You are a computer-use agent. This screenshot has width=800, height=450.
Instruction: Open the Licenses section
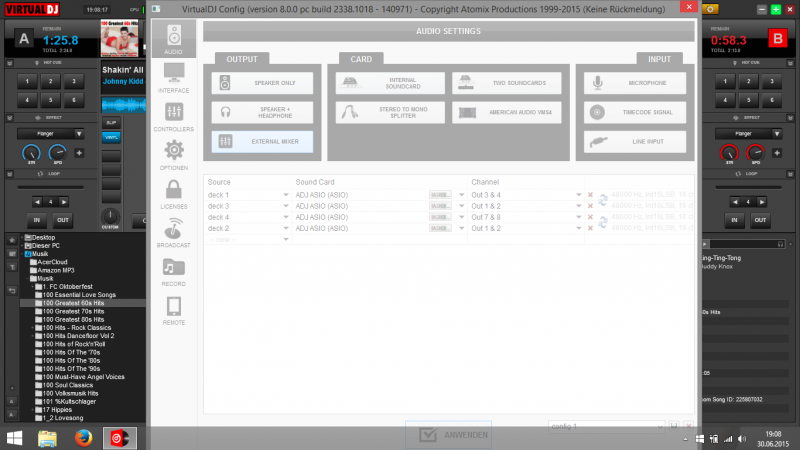tap(173, 194)
